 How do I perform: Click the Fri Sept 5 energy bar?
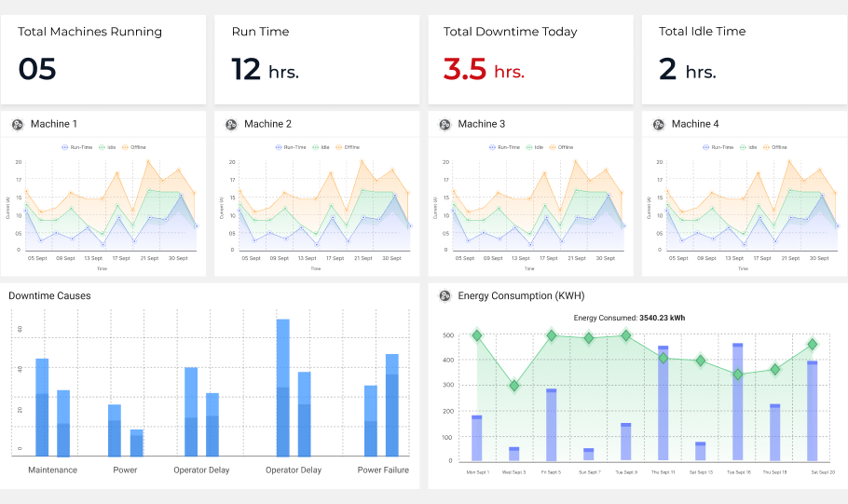click(x=552, y=425)
